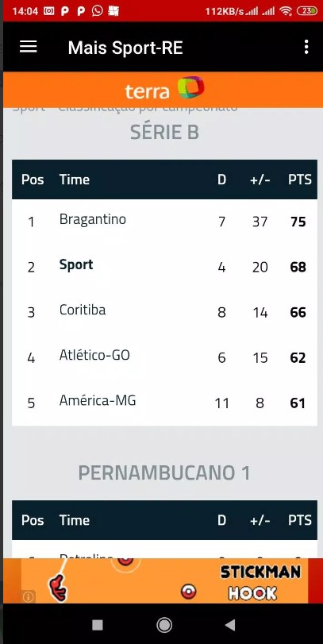This screenshot has height=644, width=323.
Task: Tap the Android recent apps square button
Action: 98,625
